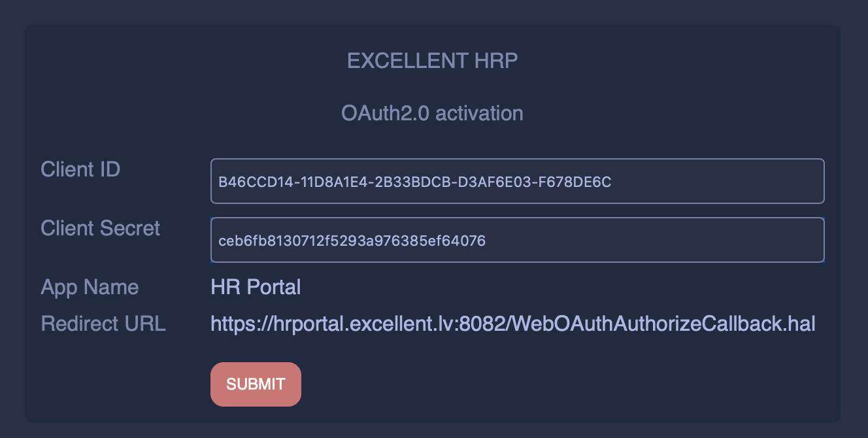Screen dimensions: 868x438
Task: Click the Client ID label
Action: [80, 169]
